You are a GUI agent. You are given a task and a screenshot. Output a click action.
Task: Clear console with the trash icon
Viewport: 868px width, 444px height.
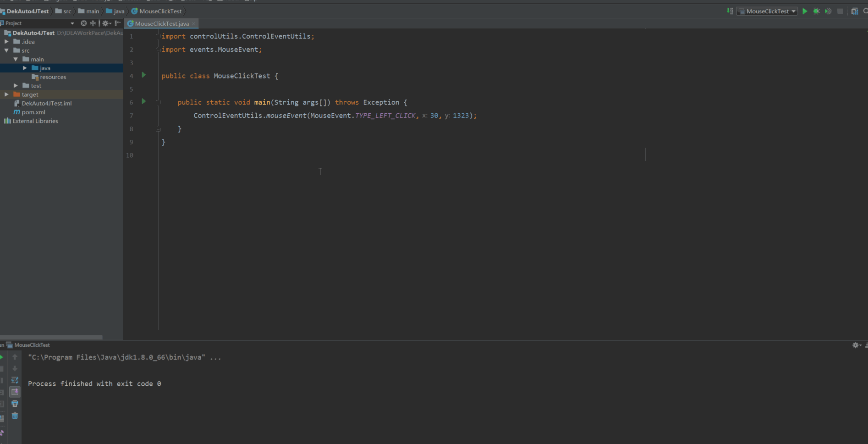pos(15,416)
